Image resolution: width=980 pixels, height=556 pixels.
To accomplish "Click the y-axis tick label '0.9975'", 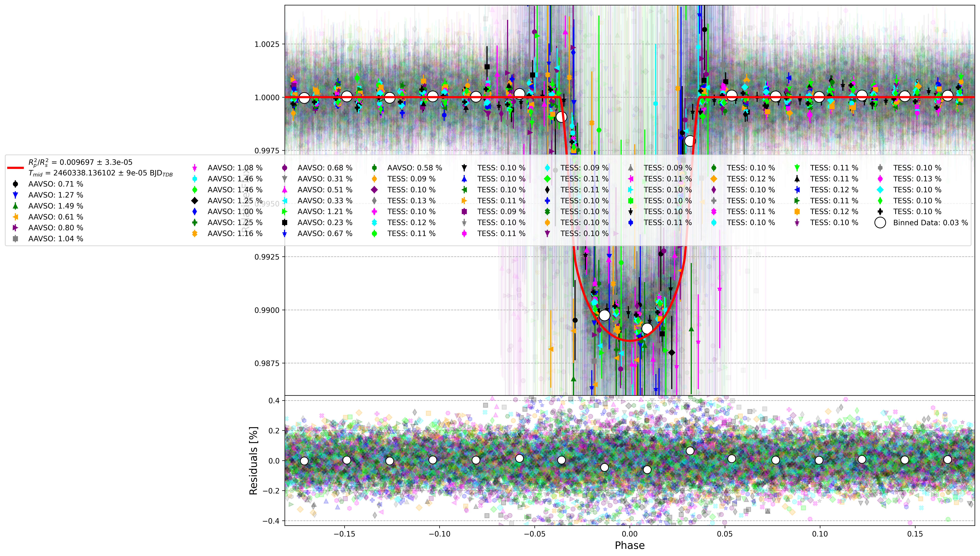I will coord(267,151).
